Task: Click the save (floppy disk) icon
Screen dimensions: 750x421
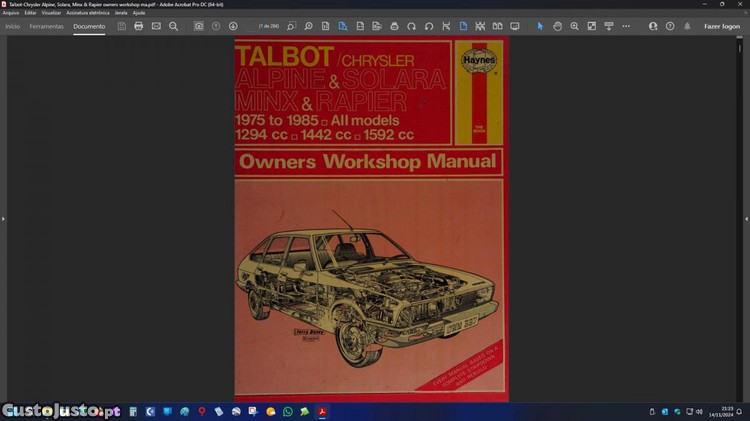Action: [122, 26]
